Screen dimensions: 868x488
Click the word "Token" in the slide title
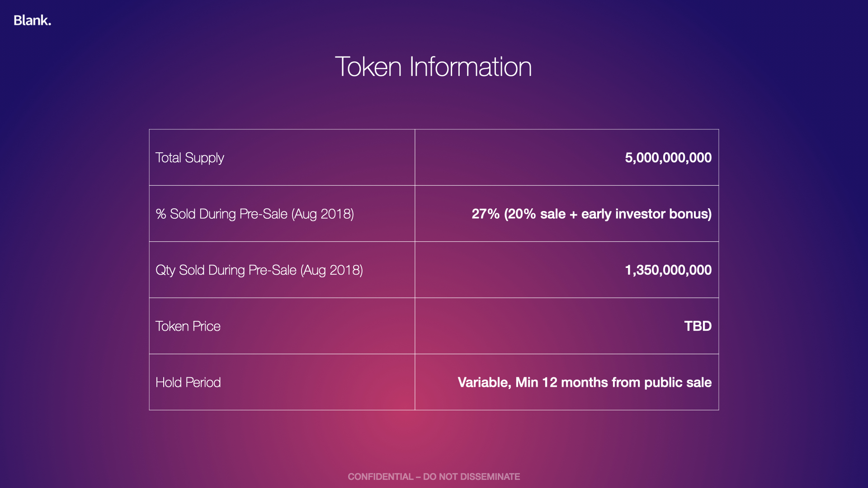point(368,67)
